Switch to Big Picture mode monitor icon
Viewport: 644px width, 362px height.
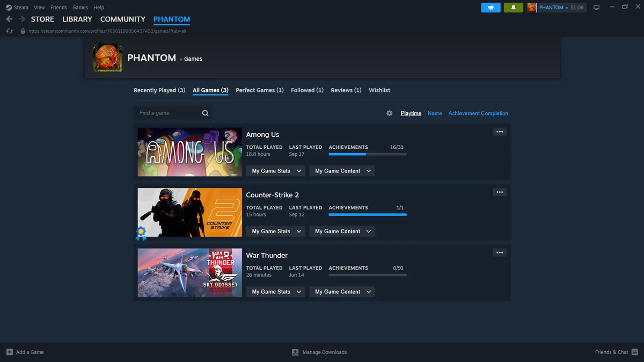pos(596,8)
